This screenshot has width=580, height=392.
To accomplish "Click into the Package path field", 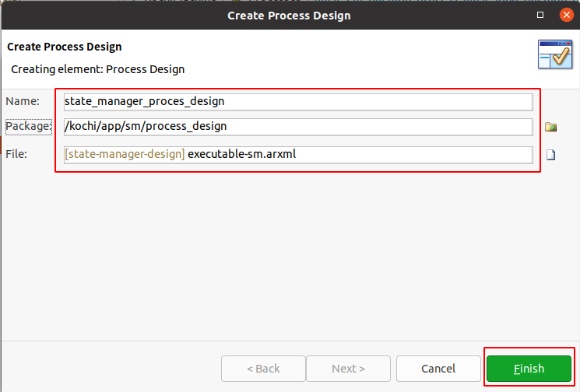I will point(298,127).
